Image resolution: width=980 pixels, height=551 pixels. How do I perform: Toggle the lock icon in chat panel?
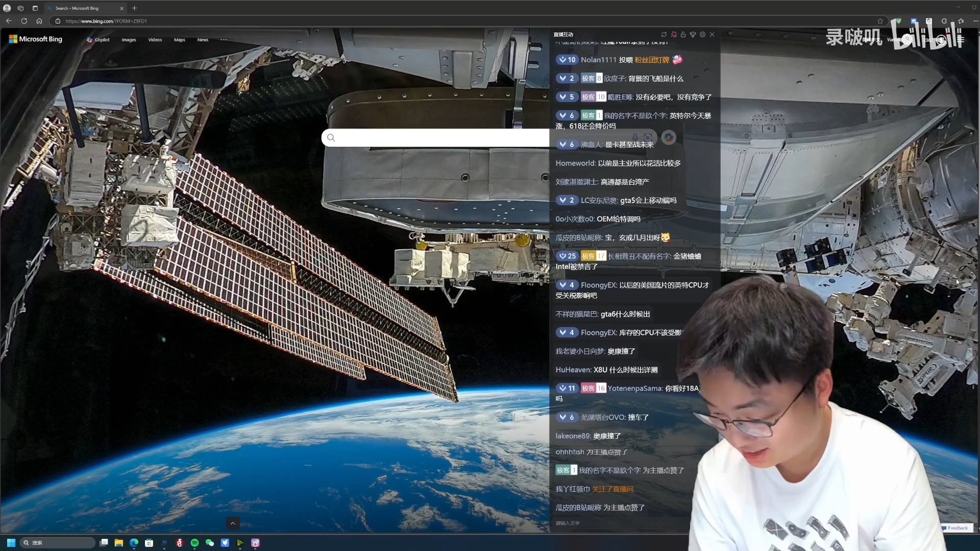[x=683, y=35]
